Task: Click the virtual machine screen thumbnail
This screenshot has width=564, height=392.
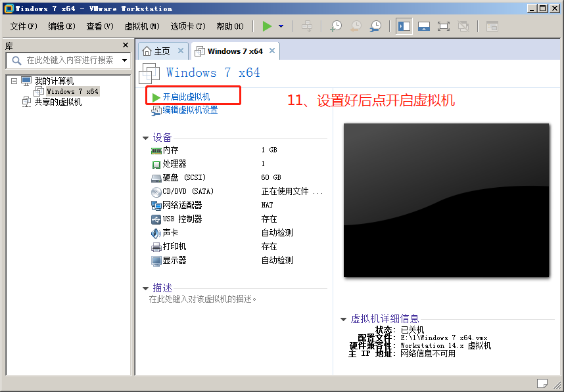Action: pos(446,200)
